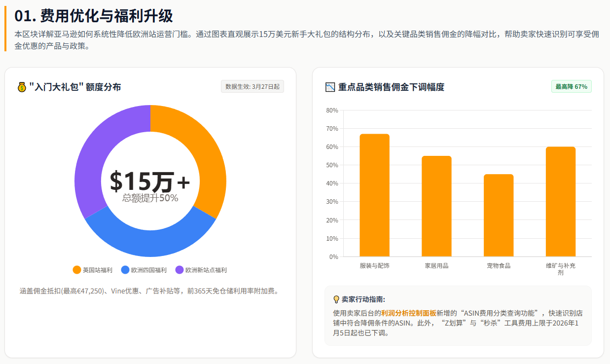
Task: Click the 英国站福利 legend text label
Action: 98,270
